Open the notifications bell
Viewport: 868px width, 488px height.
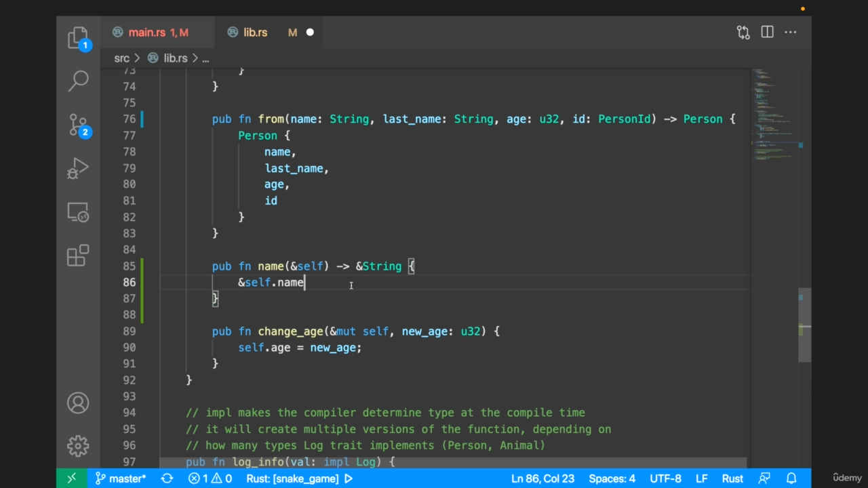(791, 479)
